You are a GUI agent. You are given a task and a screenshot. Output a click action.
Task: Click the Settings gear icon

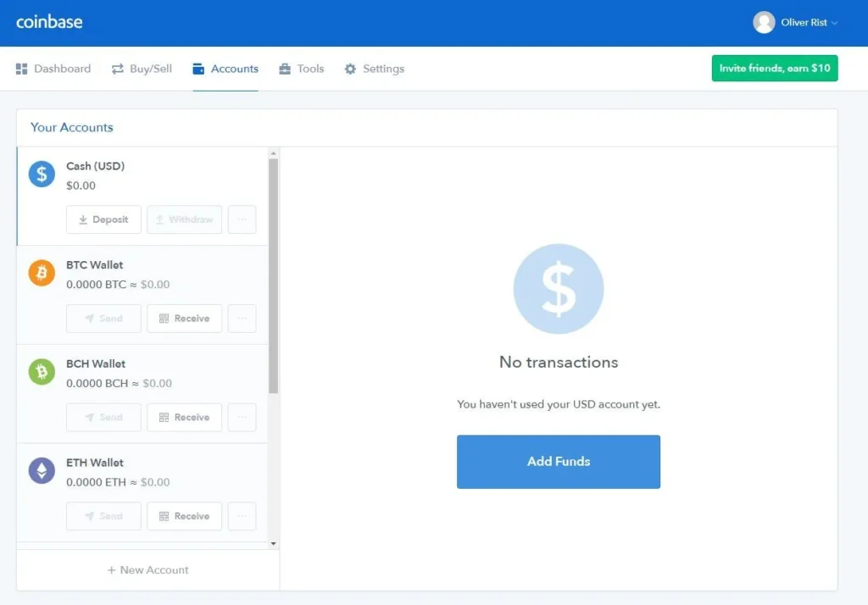[350, 69]
